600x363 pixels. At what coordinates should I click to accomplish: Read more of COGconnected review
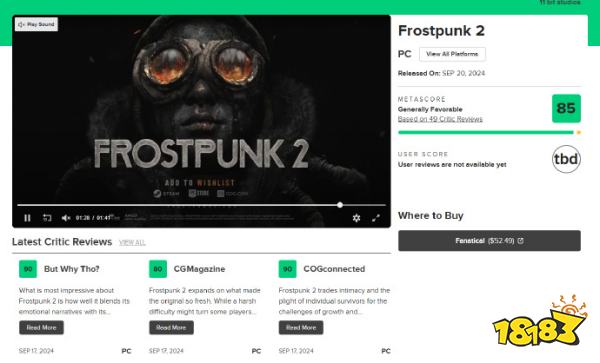pyautogui.click(x=301, y=328)
